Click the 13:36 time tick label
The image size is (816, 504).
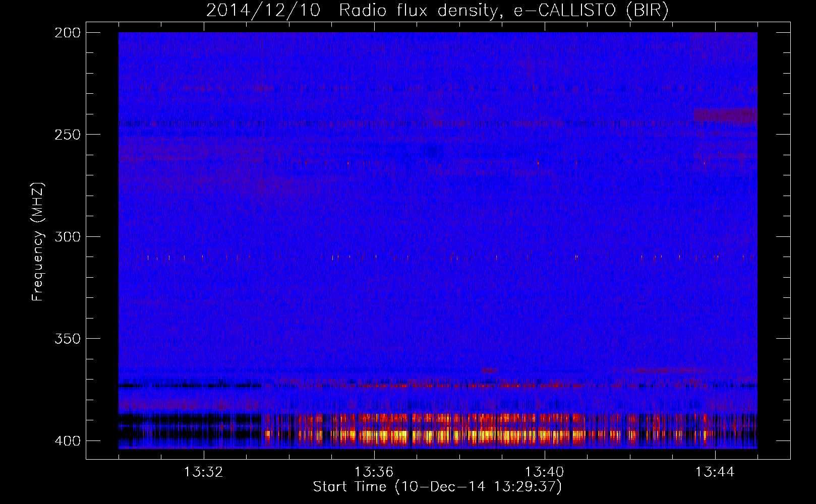(x=374, y=472)
